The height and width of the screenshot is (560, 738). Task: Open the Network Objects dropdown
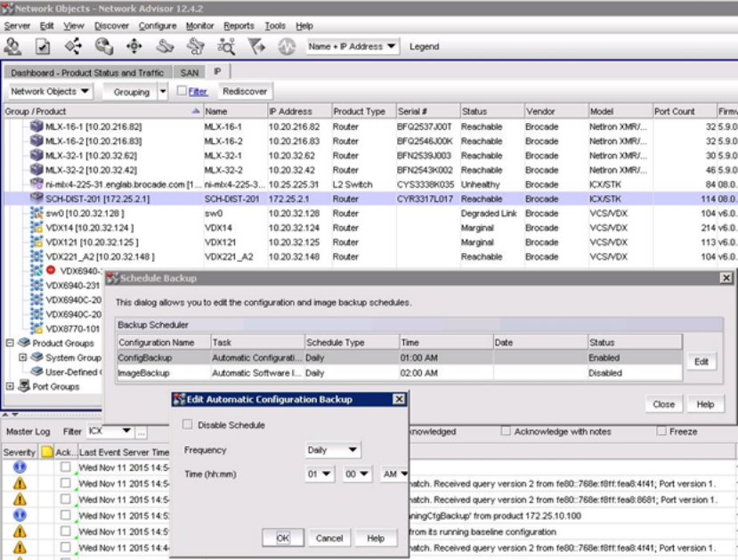(50, 92)
